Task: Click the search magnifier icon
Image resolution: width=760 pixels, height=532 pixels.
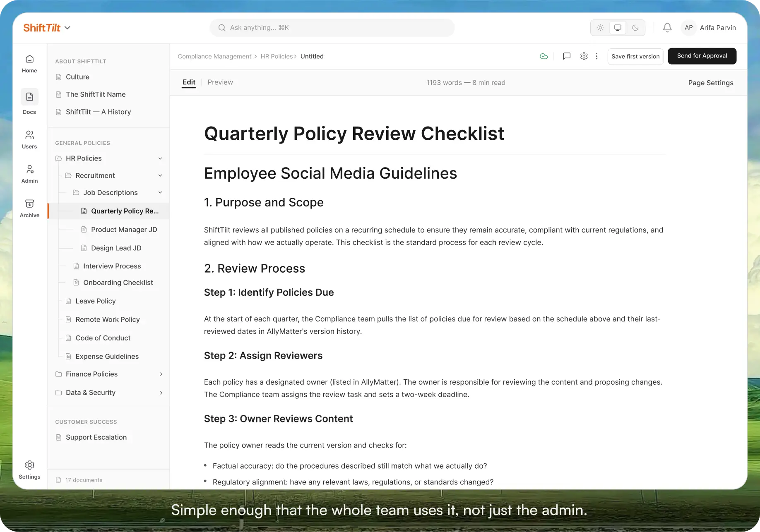Action: click(x=222, y=28)
